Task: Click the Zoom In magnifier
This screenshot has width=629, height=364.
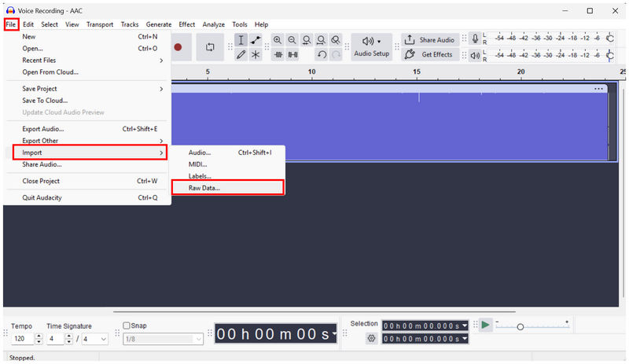Action: pyautogui.click(x=278, y=40)
